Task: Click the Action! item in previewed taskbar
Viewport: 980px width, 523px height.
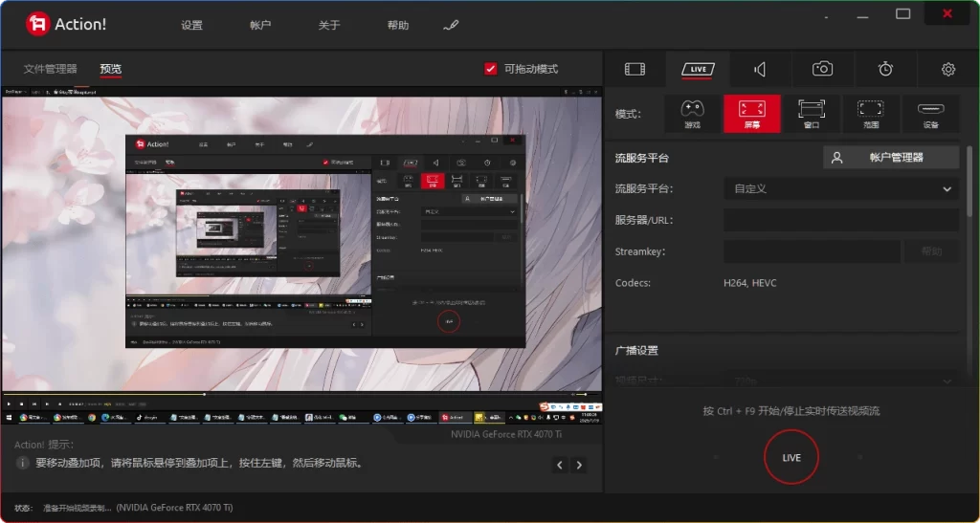Action: coord(455,418)
